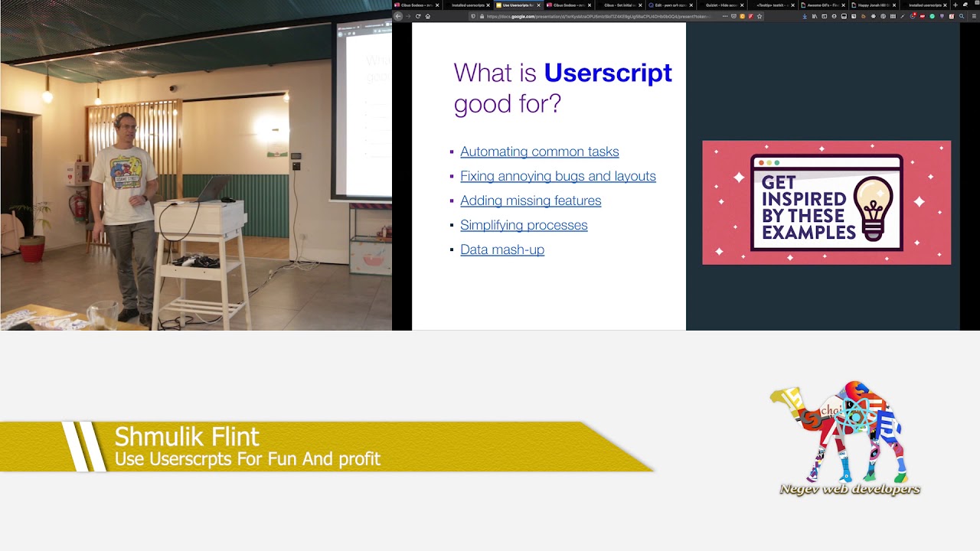Viewport: 980px width, 551px height.
Task: Open the library bookshelf icon
Action: [815, 16]
